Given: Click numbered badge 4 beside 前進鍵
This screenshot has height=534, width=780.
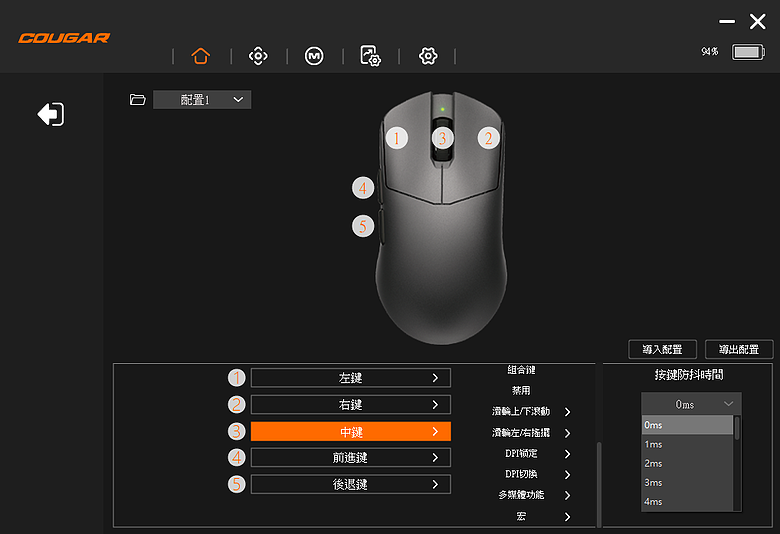Looking at the screenshot, I should (237, 457).
